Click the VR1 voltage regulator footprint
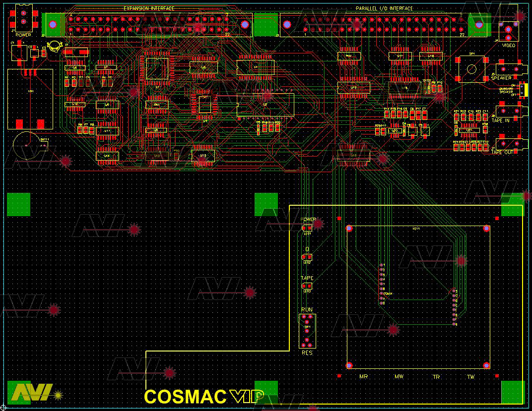 (x=30, y=98)
